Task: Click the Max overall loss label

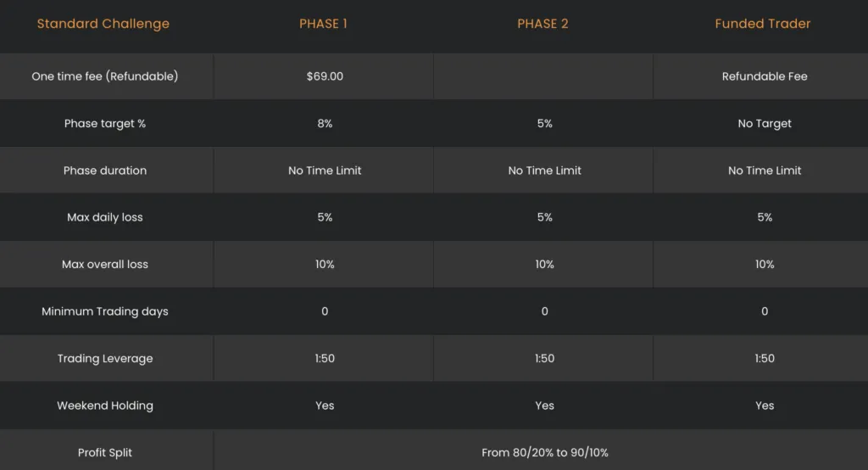Action: pyautogui.click(x=105, y=265)
